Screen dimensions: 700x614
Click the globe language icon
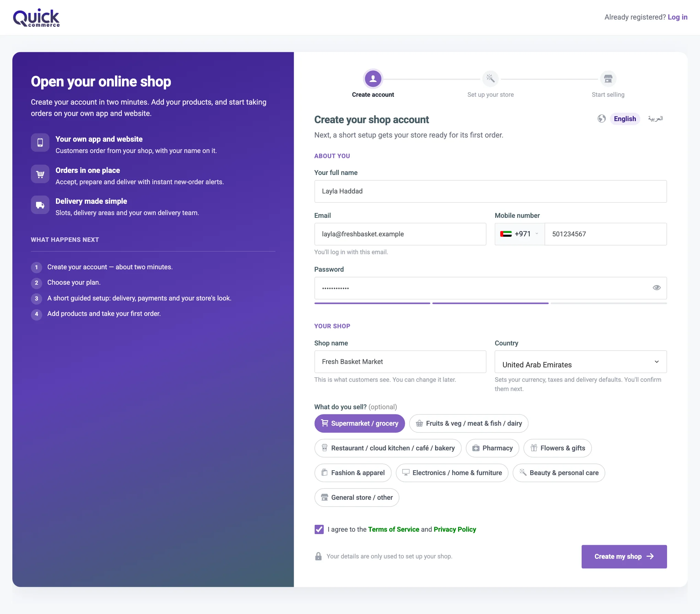(x=602, y=119)
